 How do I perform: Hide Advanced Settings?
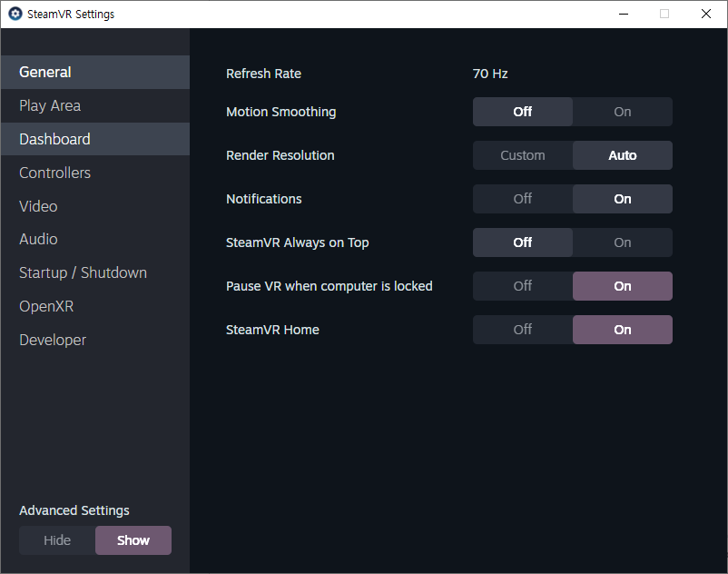(x=57, y=540)
